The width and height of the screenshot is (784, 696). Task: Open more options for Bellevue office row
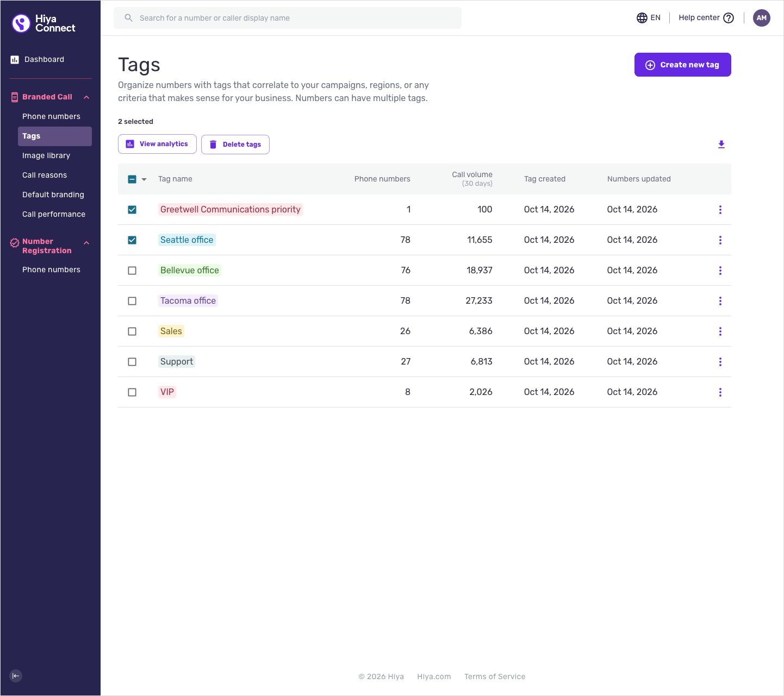[x=720, y=271]
